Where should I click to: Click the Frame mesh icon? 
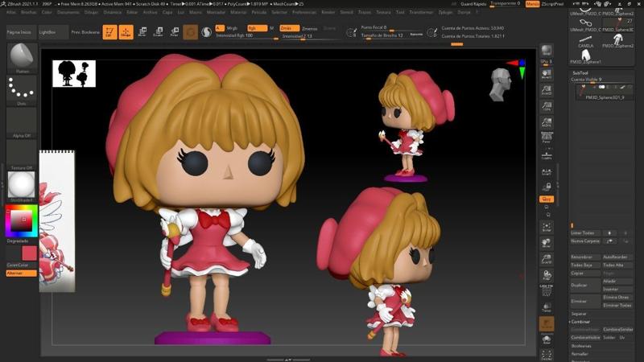pyautogui.click(x=547, y=228)
